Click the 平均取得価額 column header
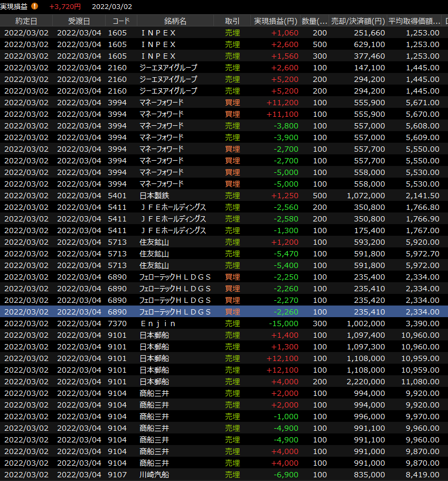The height and width of the screenshot is (481, 448). (414, 21)
